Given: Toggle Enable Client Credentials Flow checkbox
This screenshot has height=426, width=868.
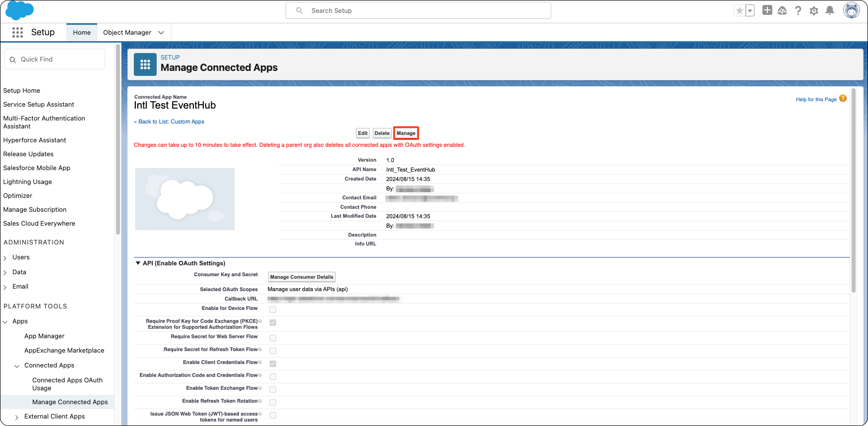Looking at the screenshot, I should pos(273,364).
